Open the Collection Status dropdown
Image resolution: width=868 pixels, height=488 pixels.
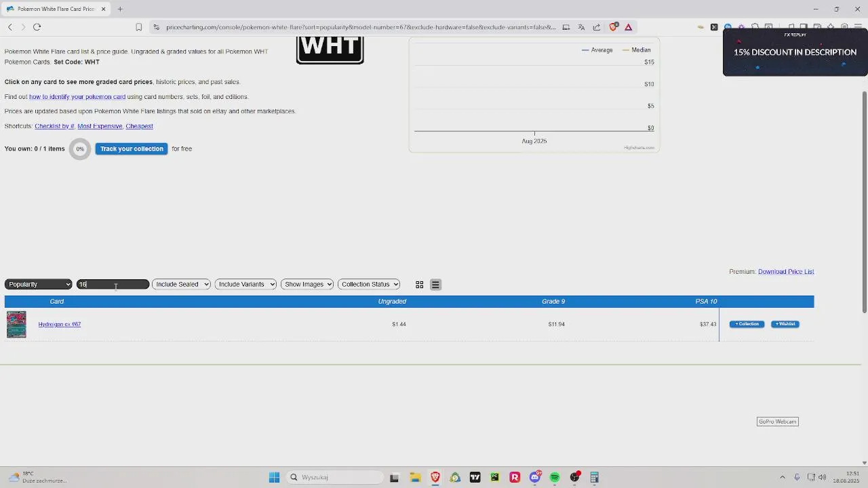coord(369,285)
